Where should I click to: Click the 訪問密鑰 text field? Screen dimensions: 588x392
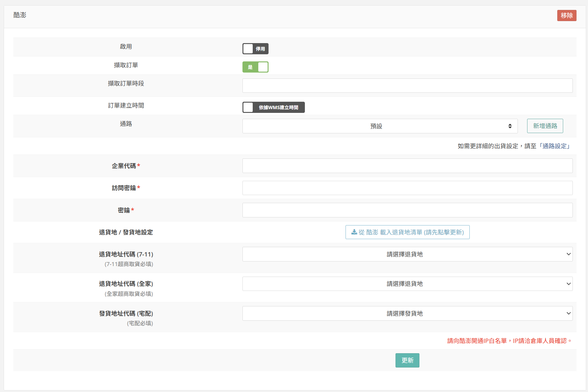point(407,188)
